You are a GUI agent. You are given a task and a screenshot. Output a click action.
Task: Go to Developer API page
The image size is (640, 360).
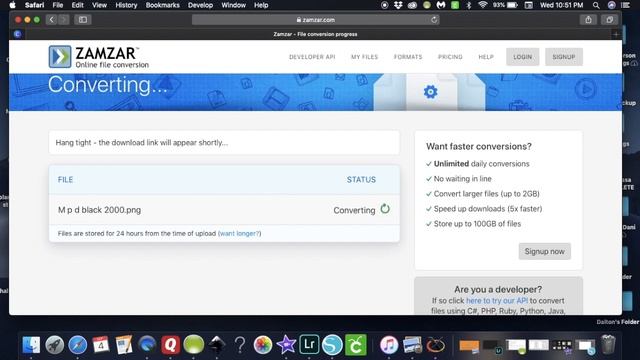[x=312, y=57]
